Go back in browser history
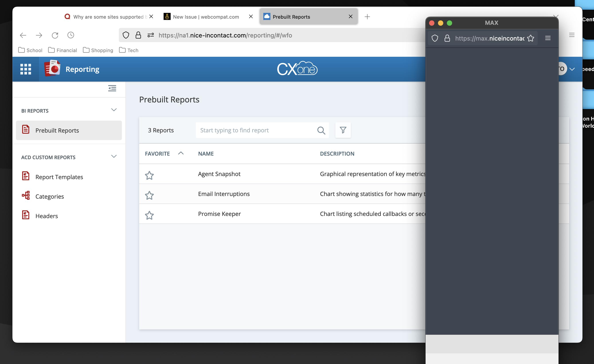 (23, 35)
